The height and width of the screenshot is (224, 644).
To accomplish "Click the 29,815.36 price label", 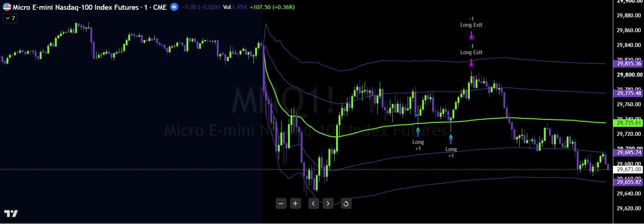I will [x=628, y=64].
